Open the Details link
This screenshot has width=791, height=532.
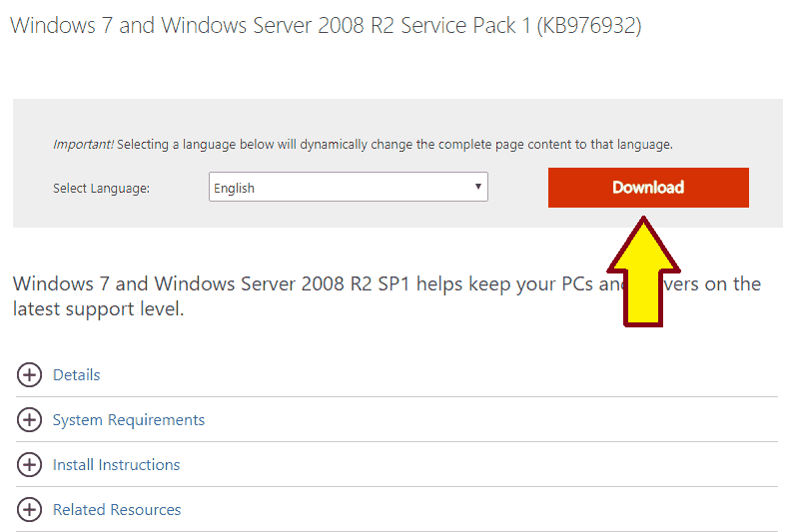(77, 374)
